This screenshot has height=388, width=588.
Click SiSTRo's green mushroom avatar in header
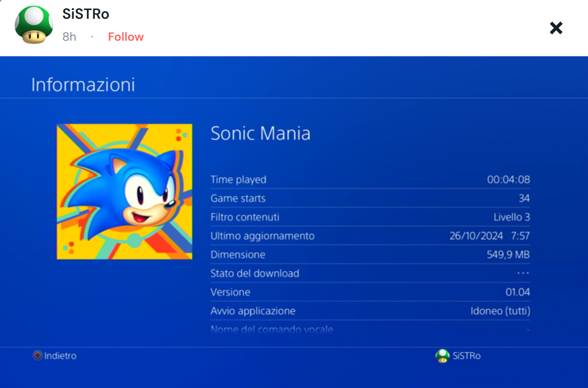coord(34,25)
